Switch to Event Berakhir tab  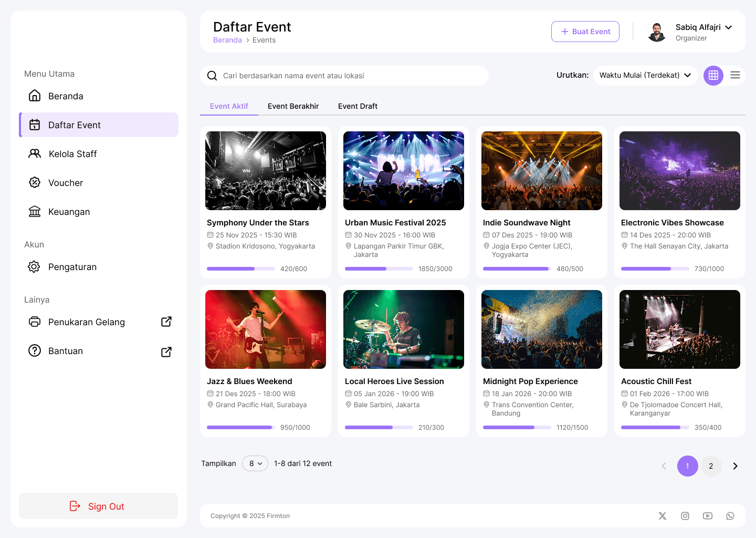coord(293,106)
